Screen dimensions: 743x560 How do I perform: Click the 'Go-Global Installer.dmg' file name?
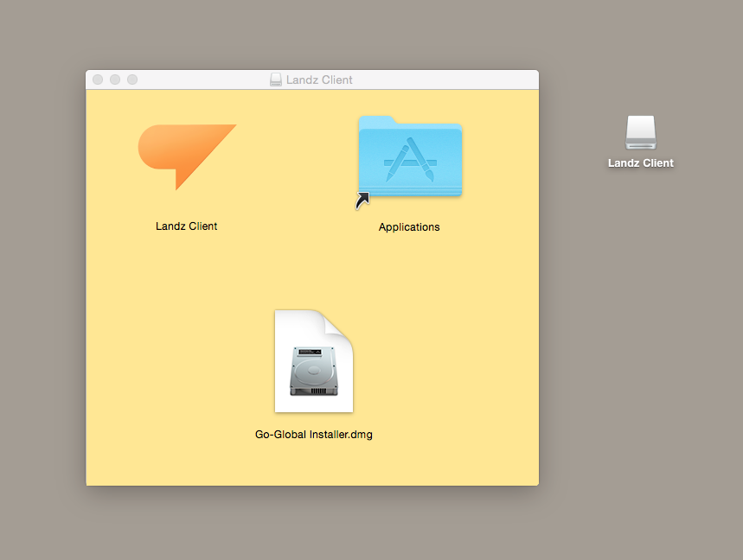click(x=314, y=435)
